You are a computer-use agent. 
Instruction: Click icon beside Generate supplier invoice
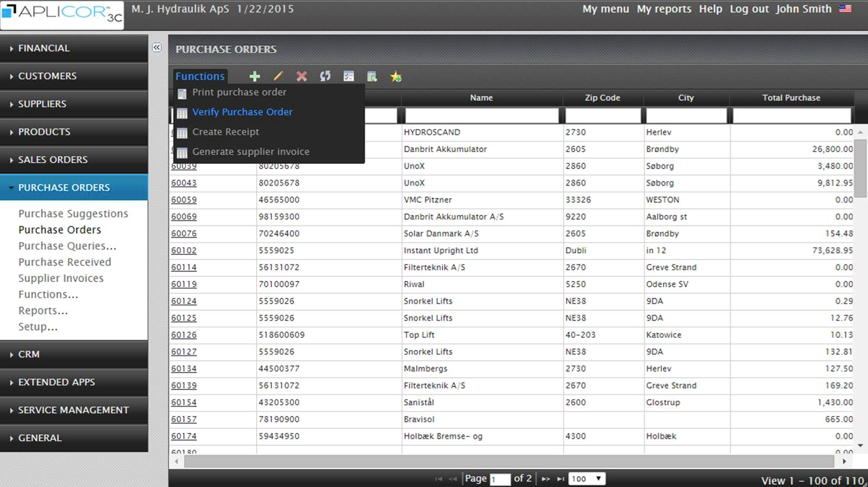(182, 153)
